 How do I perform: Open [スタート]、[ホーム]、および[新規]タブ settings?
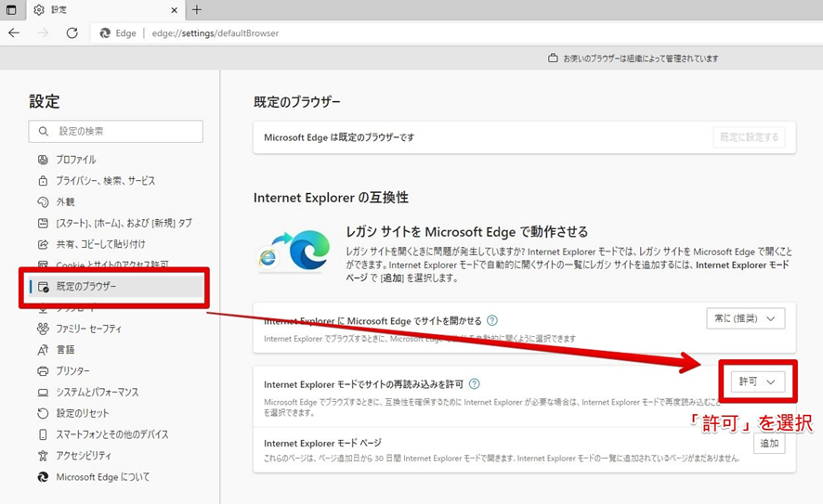124,223
